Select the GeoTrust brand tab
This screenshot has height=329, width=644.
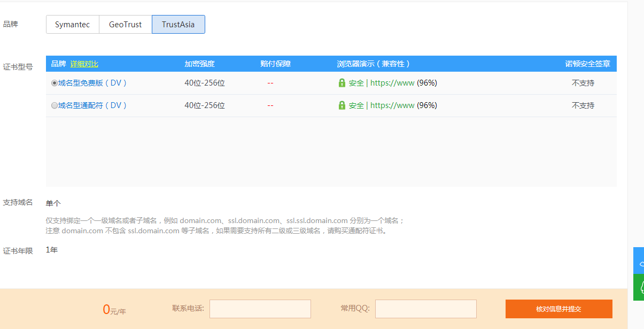(126, 25)
